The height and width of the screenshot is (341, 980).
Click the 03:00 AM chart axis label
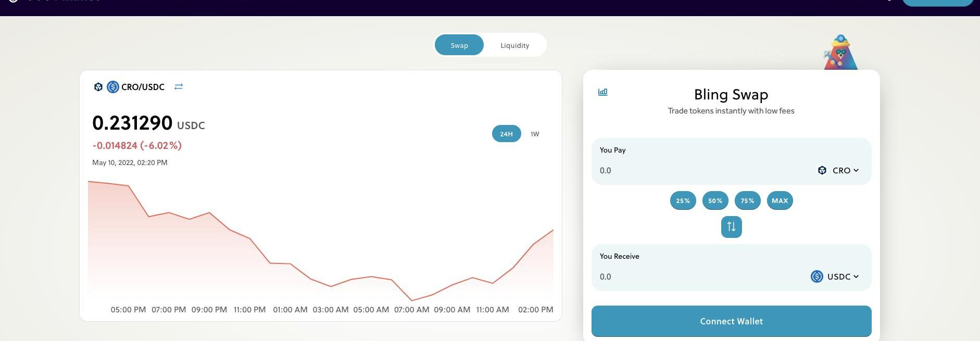click(331, 309)
